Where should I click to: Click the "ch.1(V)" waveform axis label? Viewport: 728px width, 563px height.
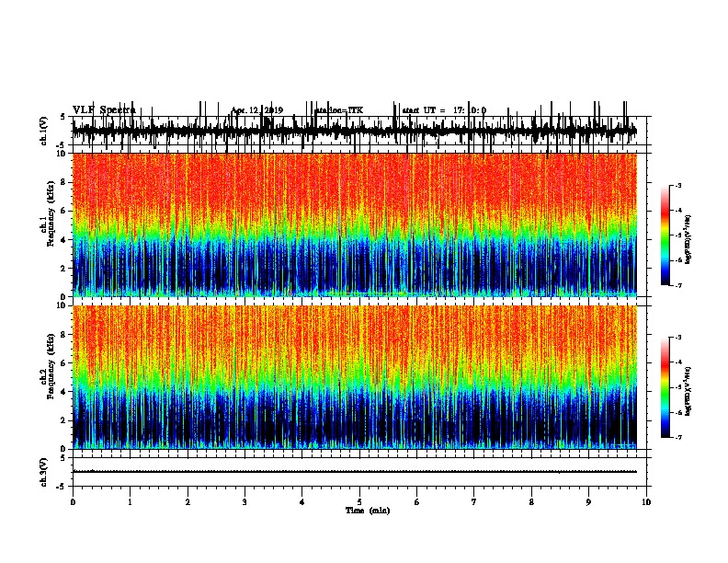[x=44, y=131]
